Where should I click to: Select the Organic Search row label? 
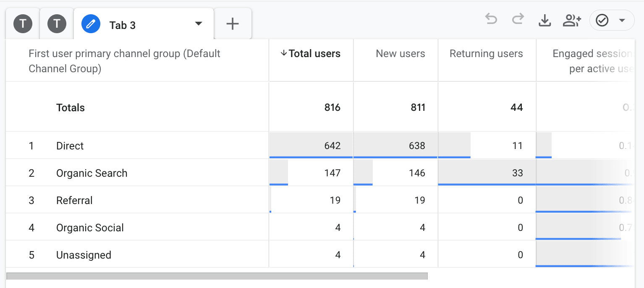pyautogui.click(x=92, y=173)
